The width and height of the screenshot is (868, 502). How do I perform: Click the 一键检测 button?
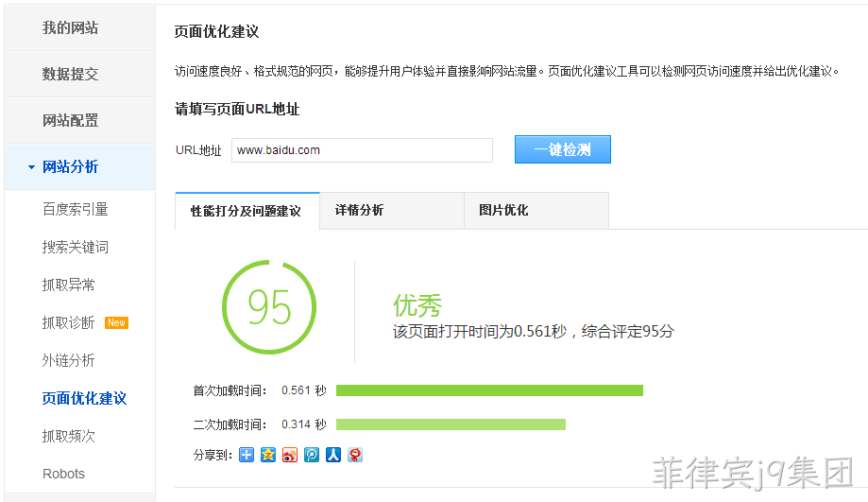pyautogui.click(x=562, y=149)
